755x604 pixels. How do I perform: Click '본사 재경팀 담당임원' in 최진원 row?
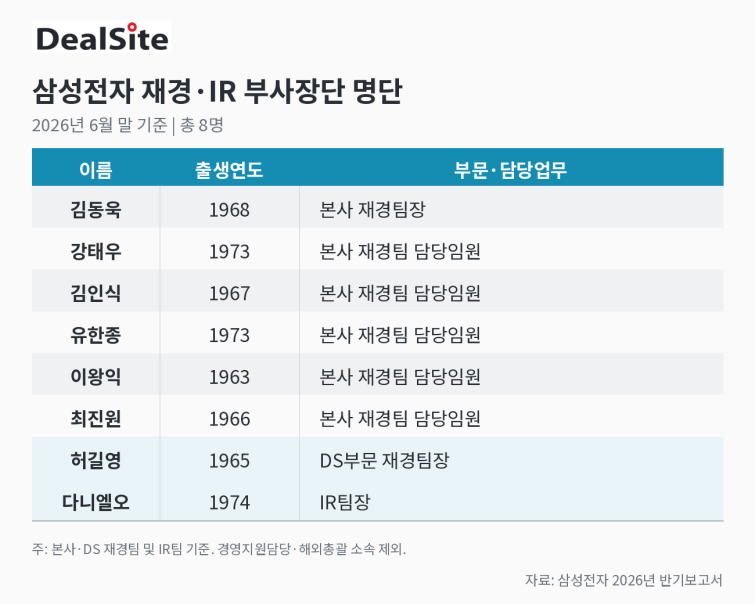tap(400, 419)
